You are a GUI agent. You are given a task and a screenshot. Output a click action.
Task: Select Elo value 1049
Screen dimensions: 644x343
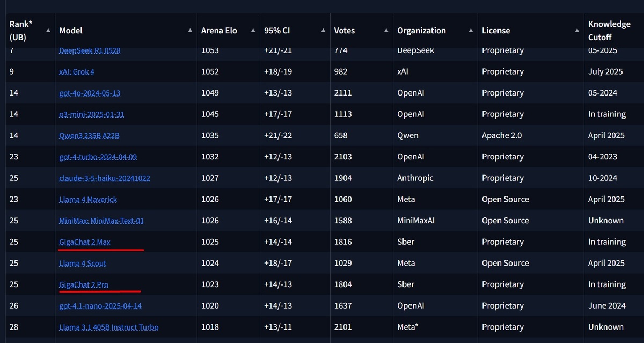click(210, 93)
